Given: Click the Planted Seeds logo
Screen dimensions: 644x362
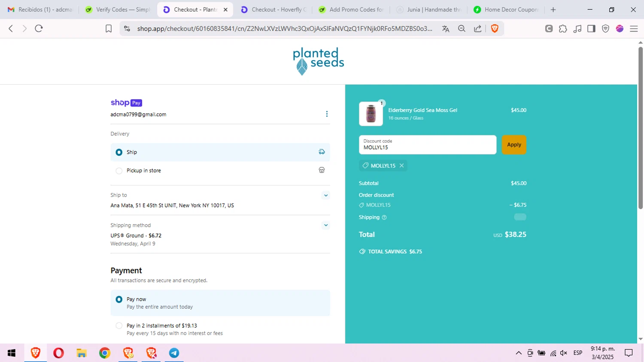Looking at the screenshot, I should coord(319,61).
